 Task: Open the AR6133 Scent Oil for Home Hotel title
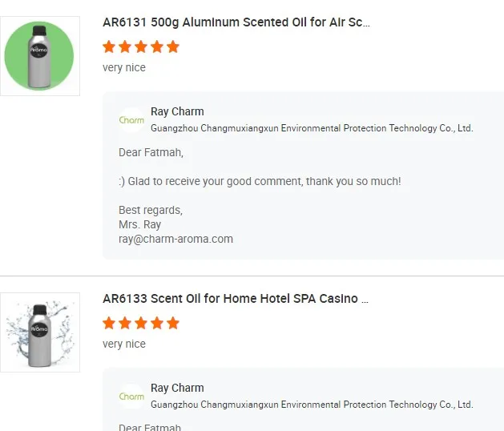click(x=236, y=299)
